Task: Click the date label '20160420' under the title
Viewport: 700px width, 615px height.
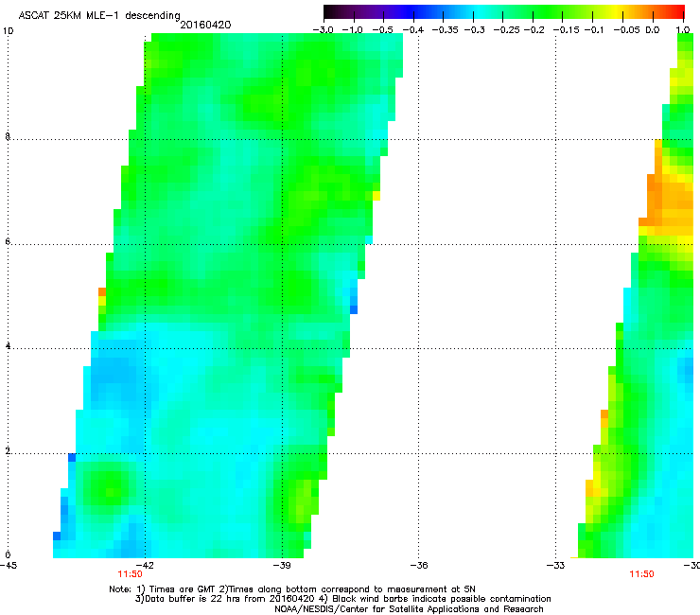Action: 205,25
